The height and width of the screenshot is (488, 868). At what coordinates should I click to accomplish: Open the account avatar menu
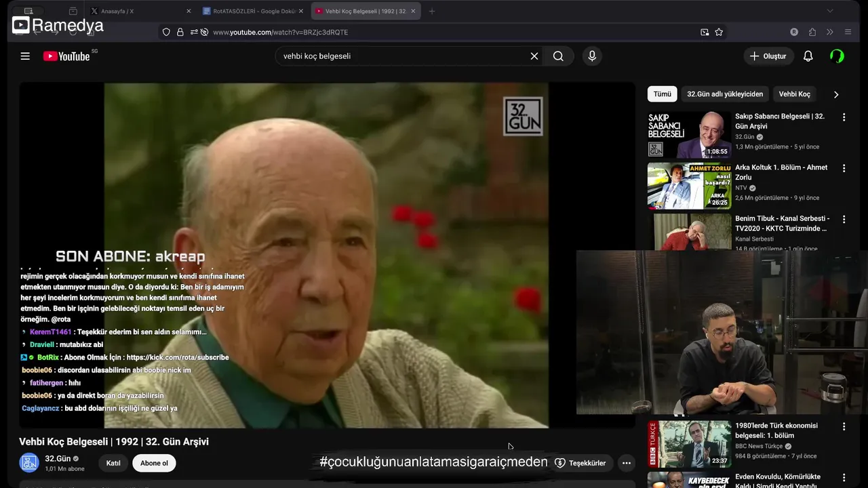click(x=837, y=56)
